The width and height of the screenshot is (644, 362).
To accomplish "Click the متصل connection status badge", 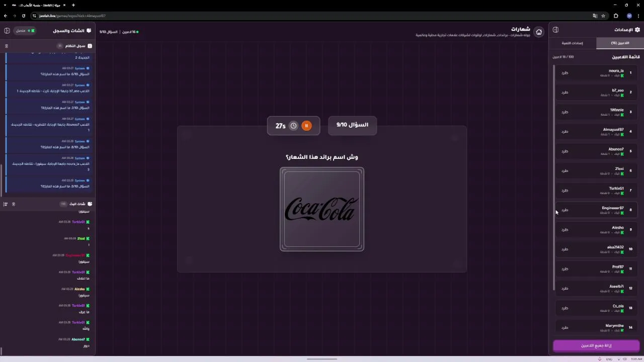I will [24, 31].
